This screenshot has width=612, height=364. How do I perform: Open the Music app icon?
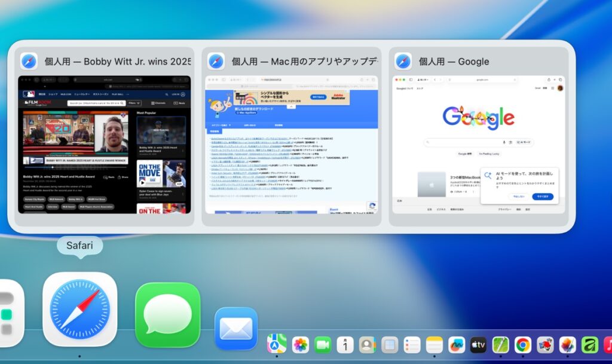607,344
